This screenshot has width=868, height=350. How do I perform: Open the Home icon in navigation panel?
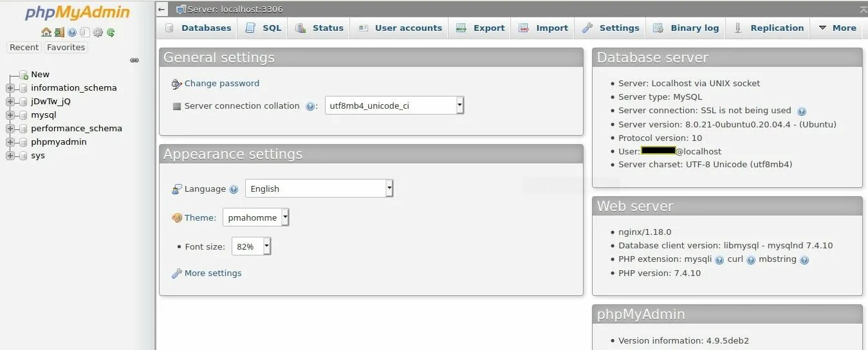pos(46,32)
